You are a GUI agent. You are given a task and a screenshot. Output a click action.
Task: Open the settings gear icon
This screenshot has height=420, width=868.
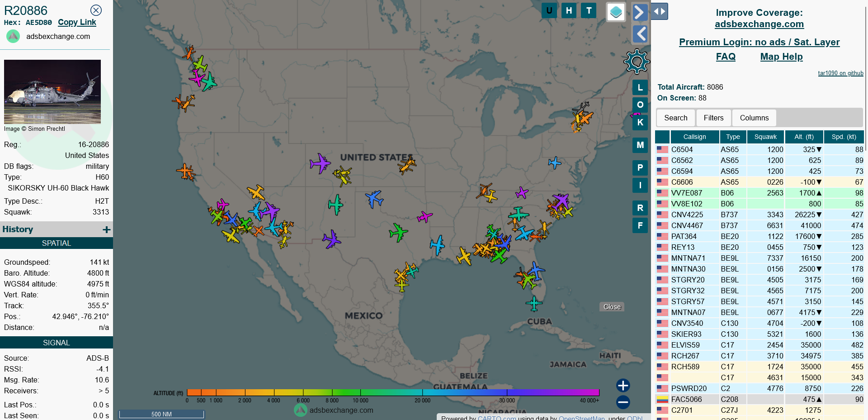click(637, 61)
